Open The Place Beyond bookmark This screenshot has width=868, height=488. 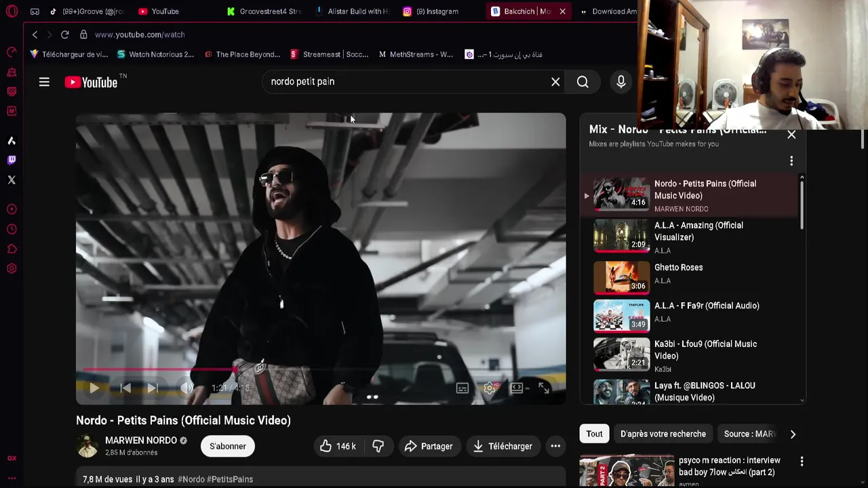tap(242, 54)
